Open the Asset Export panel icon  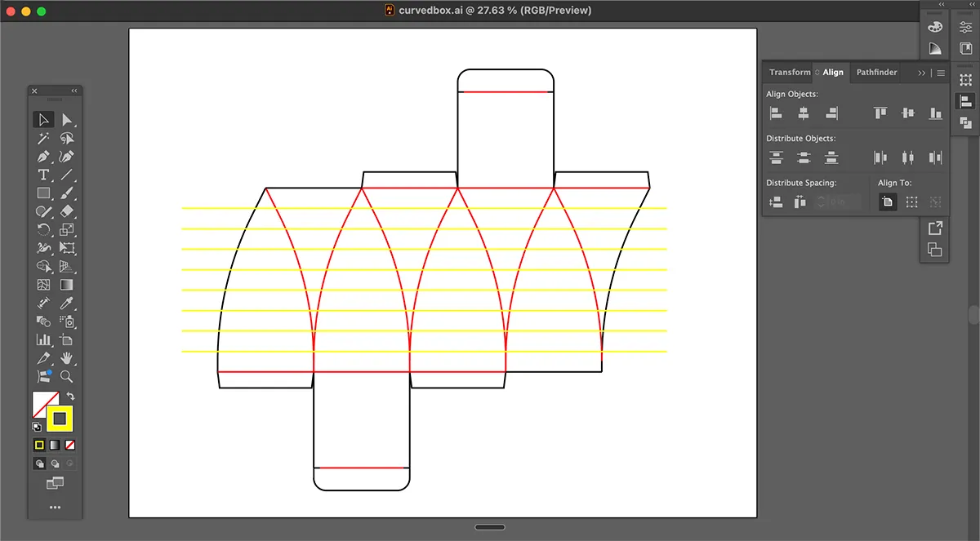935,228
